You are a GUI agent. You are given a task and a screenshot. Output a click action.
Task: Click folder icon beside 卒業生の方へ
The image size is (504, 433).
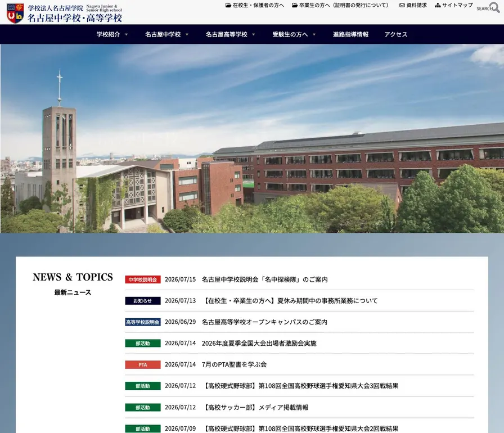tap(295, 5)
